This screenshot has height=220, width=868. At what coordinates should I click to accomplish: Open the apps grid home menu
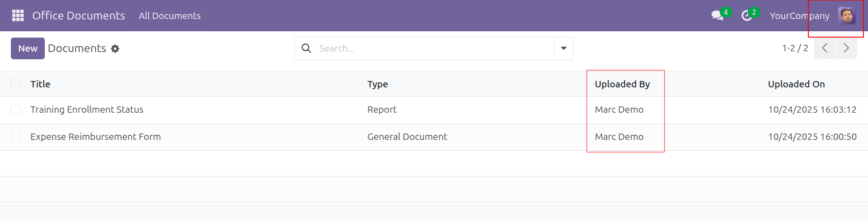pos(18,15)
